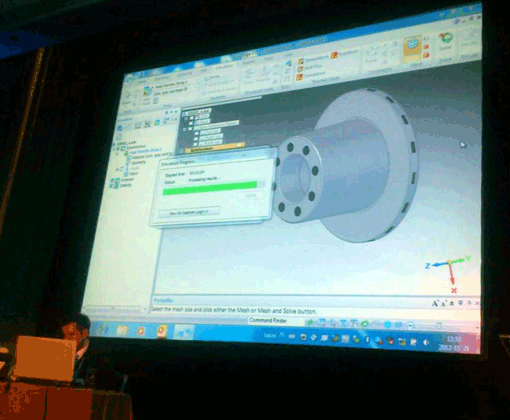This screenshot has width=510, height=420.
Task: Apply a Heat Flux thermal load
Action: 310,68
